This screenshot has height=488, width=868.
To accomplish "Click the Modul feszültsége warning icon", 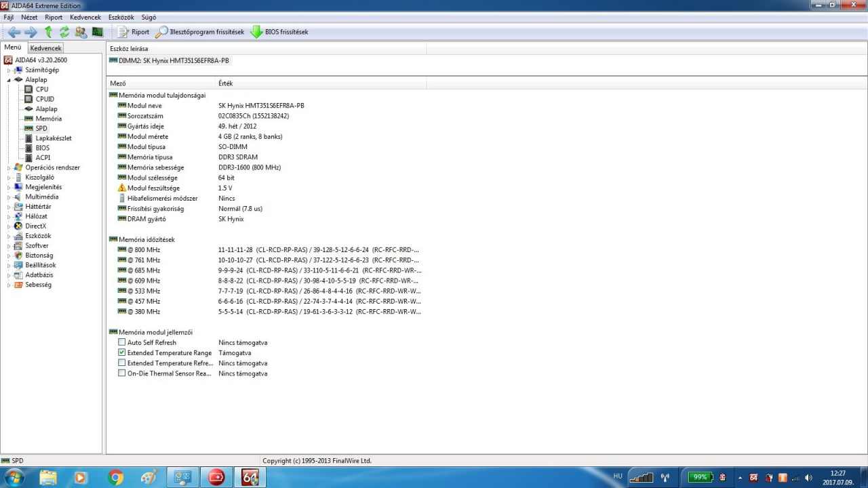I will 122,188.
